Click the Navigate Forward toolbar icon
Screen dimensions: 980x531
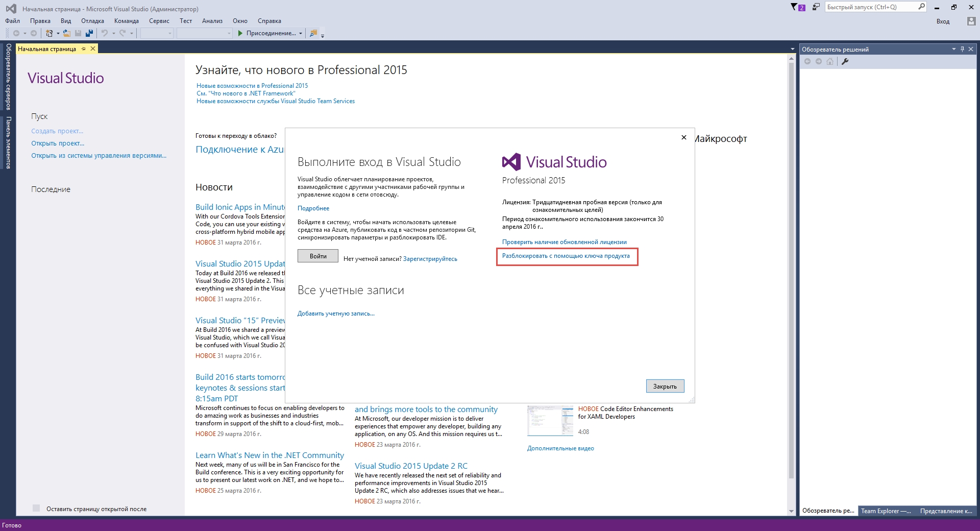tap(34, 33)
